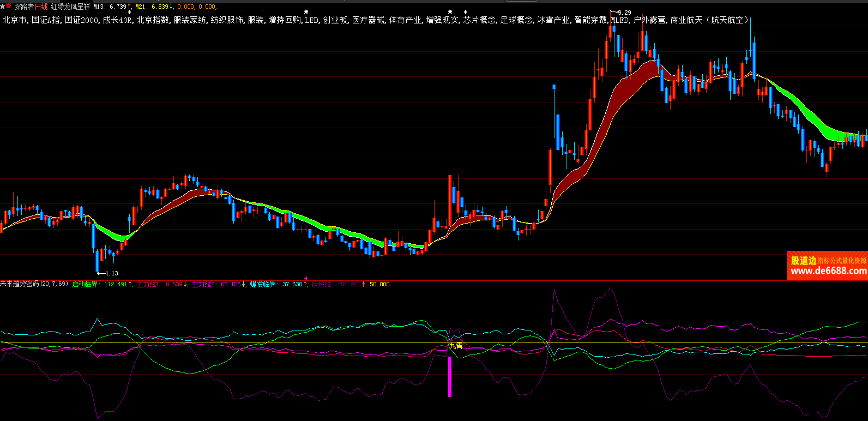This screenshot has width=868, height=421.
Task: Click the 九霄 signal label on indicator
Action: click(455, 346)
